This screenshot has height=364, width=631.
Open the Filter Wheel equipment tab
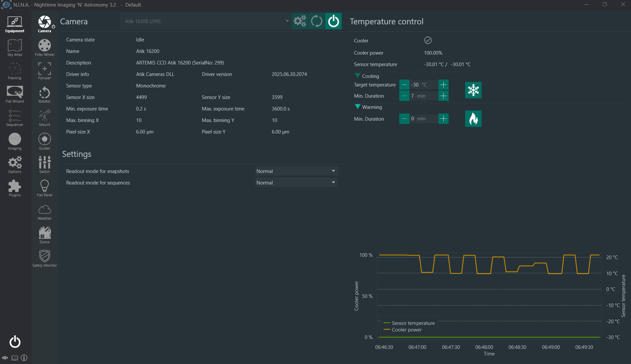(44, 48)
